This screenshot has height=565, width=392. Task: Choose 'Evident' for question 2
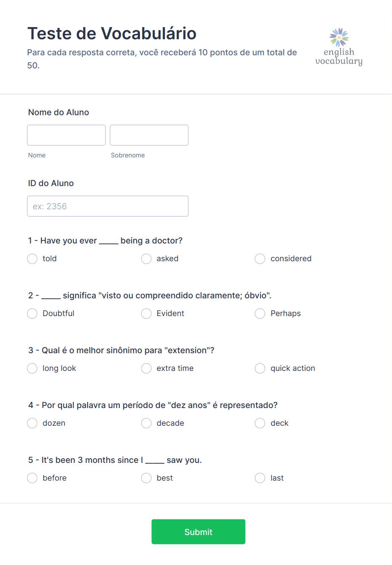tap(146, 314)
